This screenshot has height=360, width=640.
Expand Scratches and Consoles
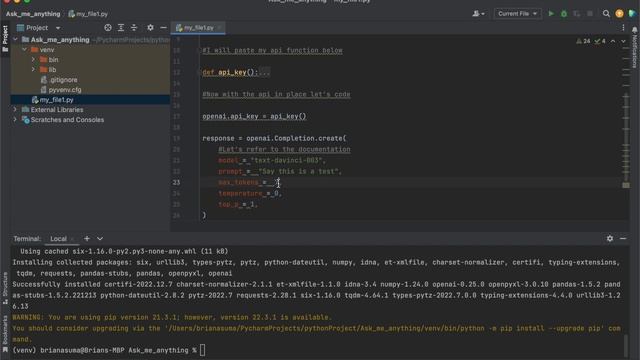click(16, 120)
